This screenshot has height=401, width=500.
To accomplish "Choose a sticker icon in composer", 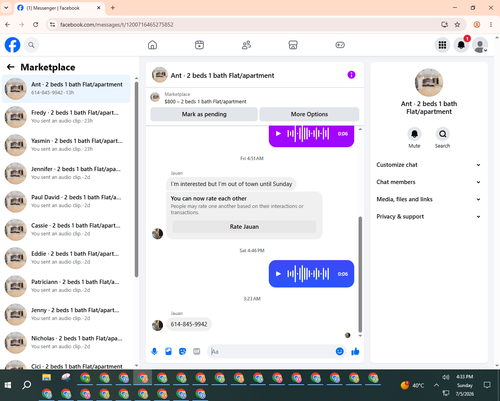I will pos(182,351).
